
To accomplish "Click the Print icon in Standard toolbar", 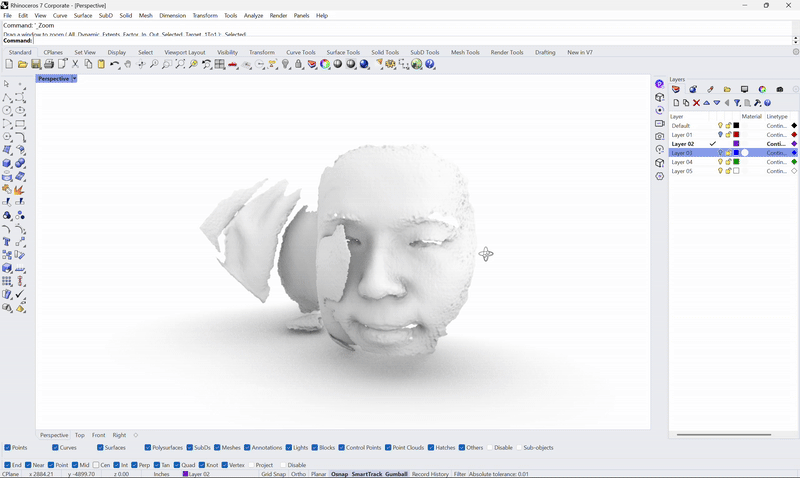I will (49, 64).
